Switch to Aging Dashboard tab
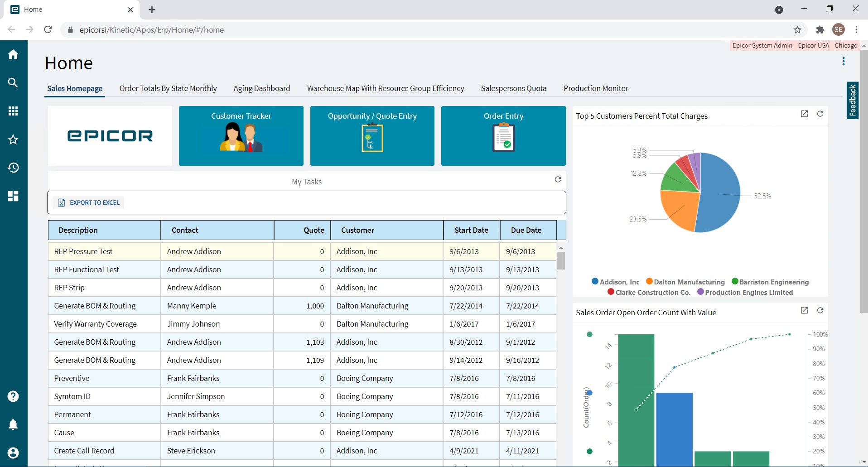Viewport: 868px width, 467px height. [x=261, y=89]
